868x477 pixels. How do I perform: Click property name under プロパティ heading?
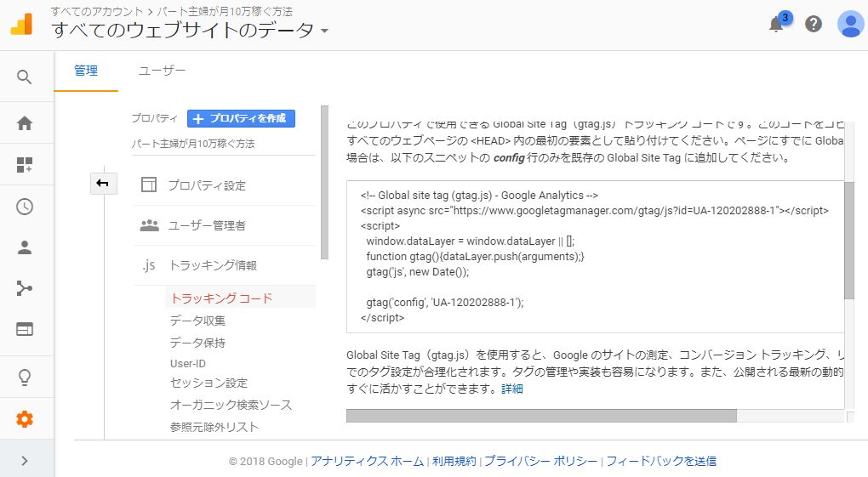pos(192,144)
